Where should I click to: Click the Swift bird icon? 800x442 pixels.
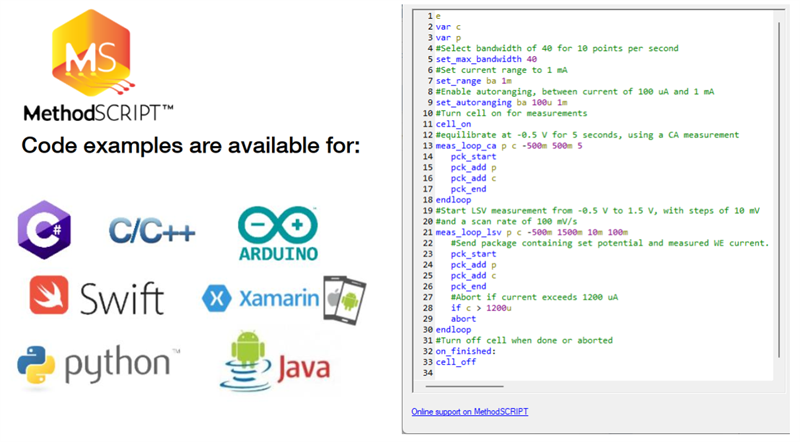[x=49, y=295]
